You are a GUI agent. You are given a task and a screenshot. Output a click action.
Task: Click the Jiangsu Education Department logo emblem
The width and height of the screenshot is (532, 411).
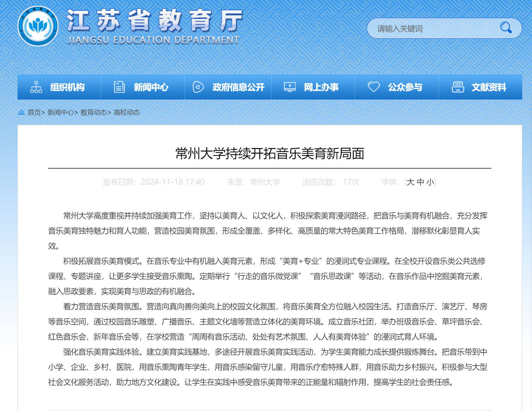38,26
